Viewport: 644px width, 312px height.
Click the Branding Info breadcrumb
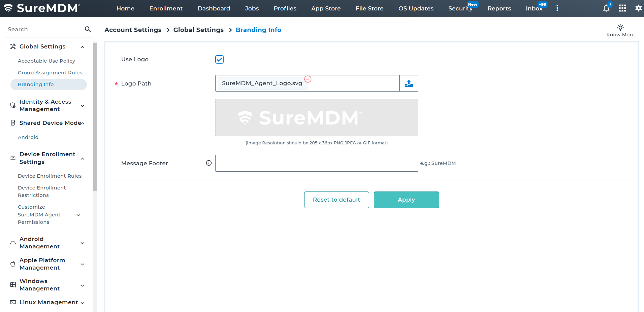[258, 30]
